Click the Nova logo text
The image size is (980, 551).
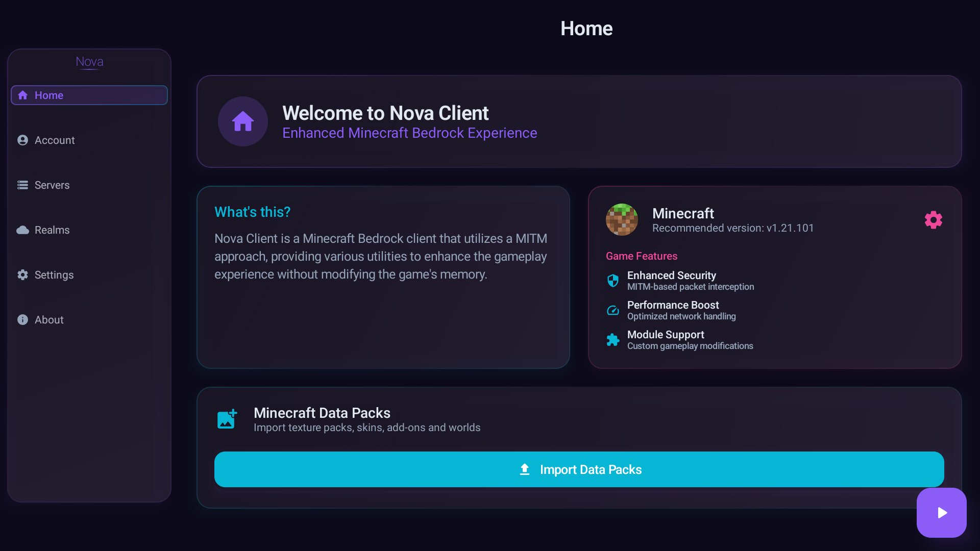89,62
